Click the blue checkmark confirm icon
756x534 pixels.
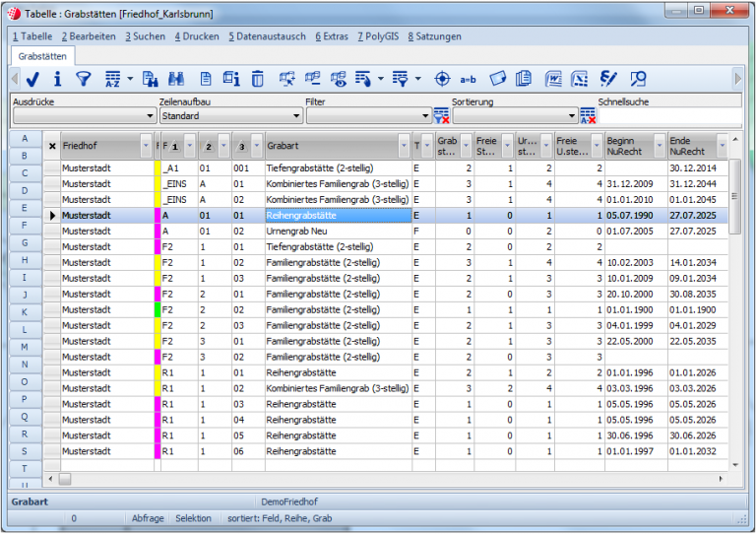coord(32,79)
